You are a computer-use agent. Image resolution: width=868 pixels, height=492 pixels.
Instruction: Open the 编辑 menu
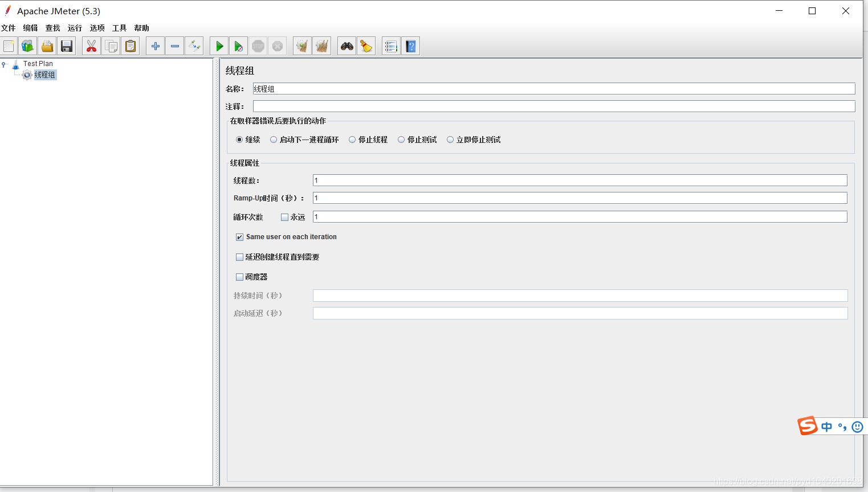click(x=30, y=28)
